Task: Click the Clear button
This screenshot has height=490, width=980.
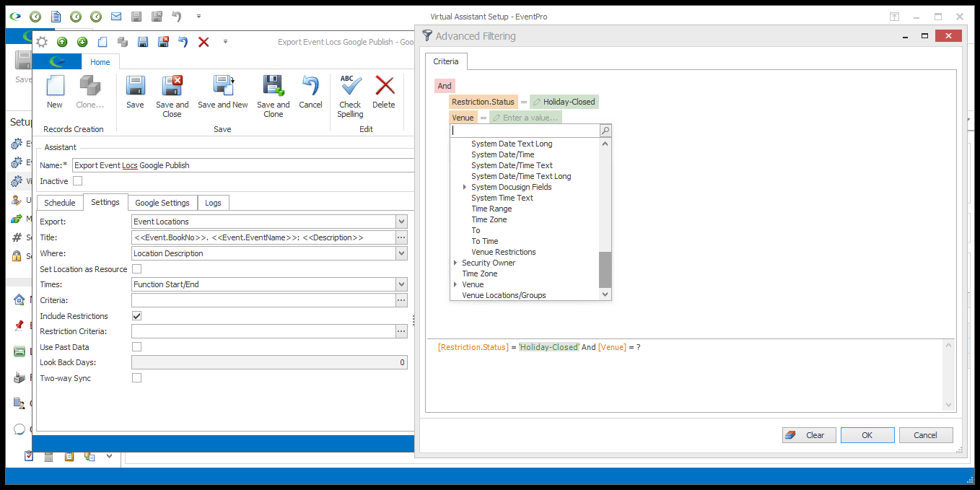Action: [809, 435]
